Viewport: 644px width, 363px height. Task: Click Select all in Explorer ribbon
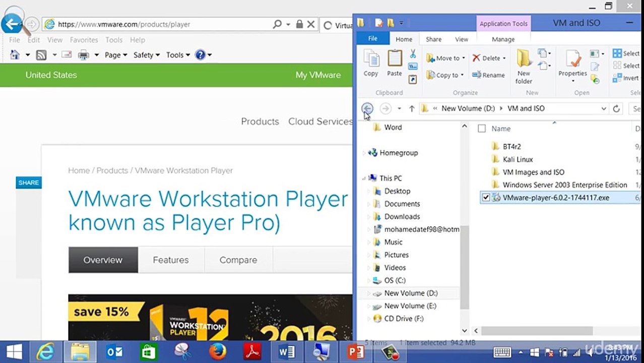[x=626, y=53]
